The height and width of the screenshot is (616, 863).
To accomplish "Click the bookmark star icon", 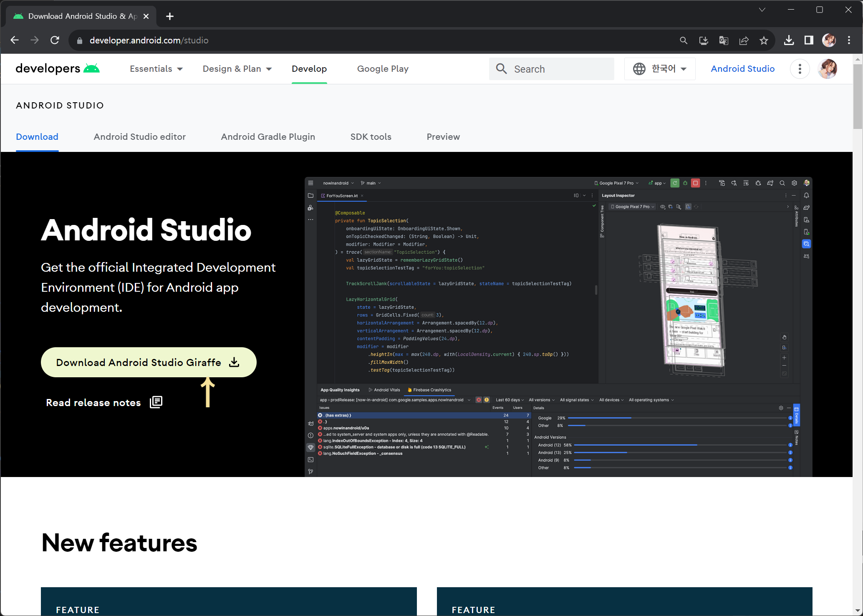I will (x=764, y=40).
